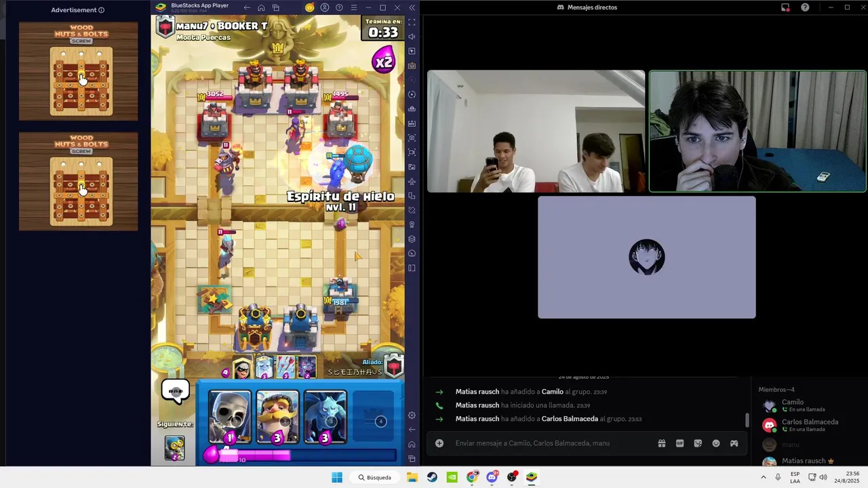Select member Matias rausch in members list

point(808,461)
